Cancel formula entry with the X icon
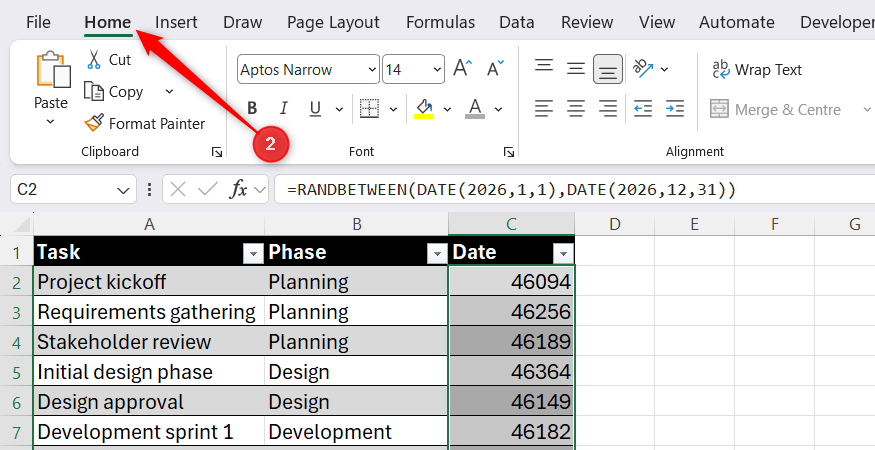Screen dimensions: 875x450 tap(177, 190)
